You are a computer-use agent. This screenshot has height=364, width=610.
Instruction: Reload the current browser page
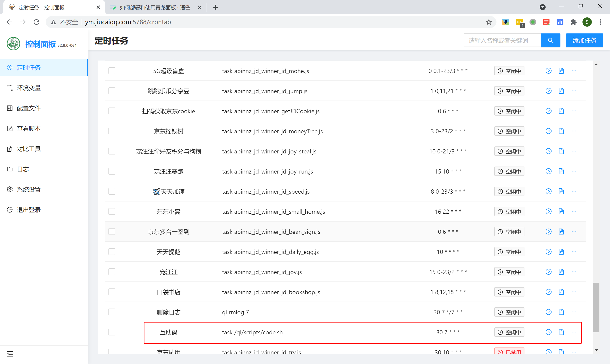[x=37, y=22]
